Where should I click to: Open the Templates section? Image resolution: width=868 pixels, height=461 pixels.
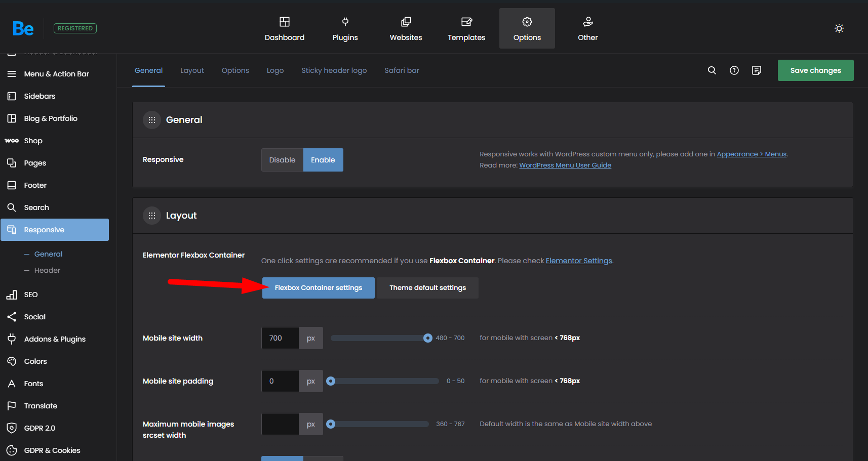pos(466,28)
